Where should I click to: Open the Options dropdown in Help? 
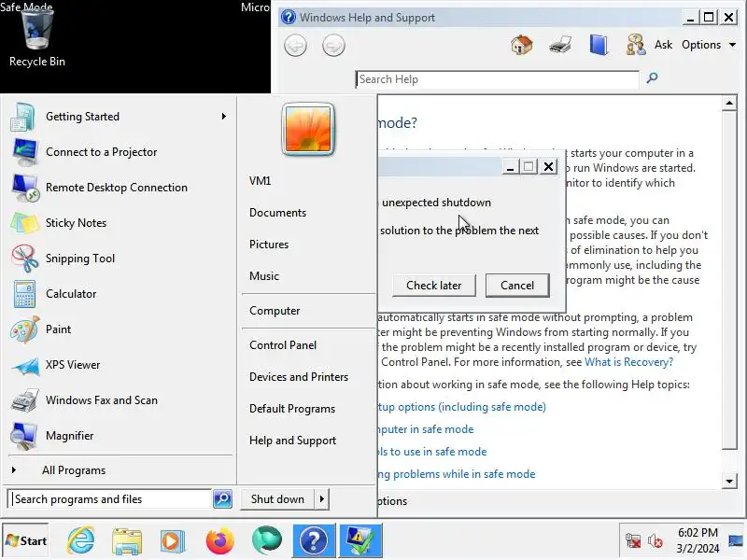pos(709,45)
